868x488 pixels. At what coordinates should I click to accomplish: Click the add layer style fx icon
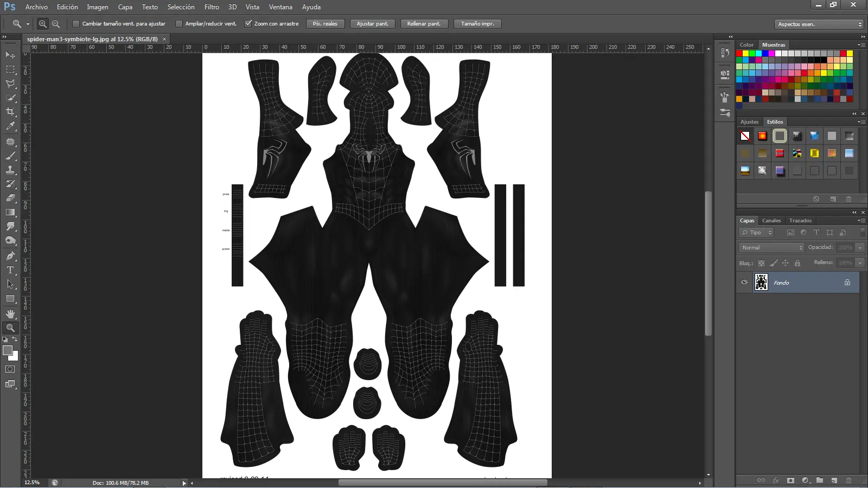point(776,480)
